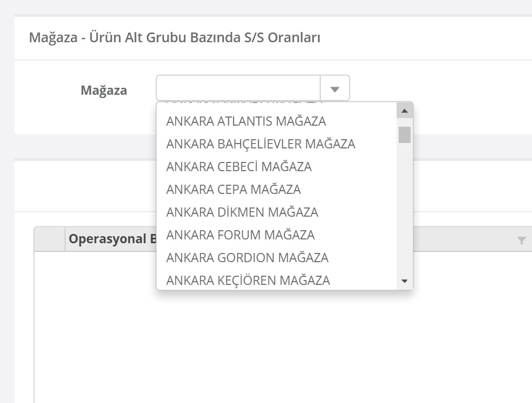Choose ANKARA DİKMEN MAĞAZA store
The height and width of the screenshot is (403, 532).
(x=242, y=212)
